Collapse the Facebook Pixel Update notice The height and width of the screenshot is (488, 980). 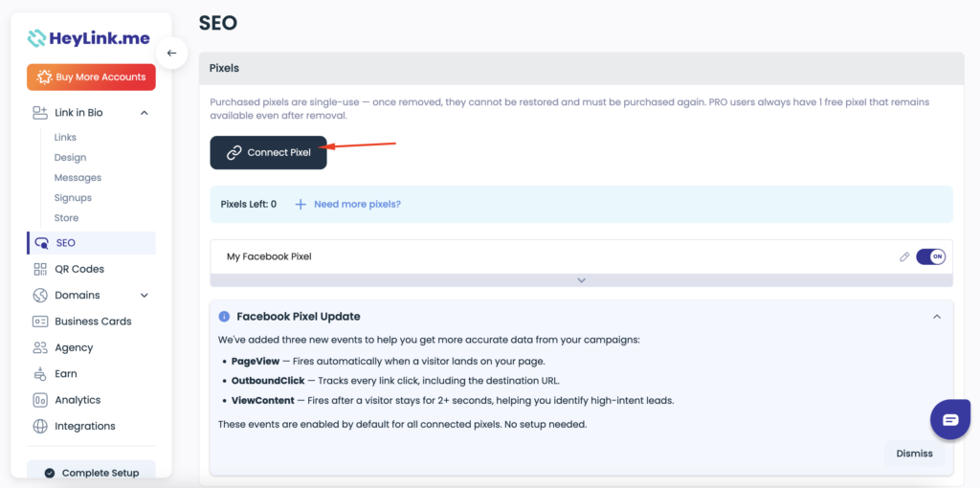[x=937, y=317]
